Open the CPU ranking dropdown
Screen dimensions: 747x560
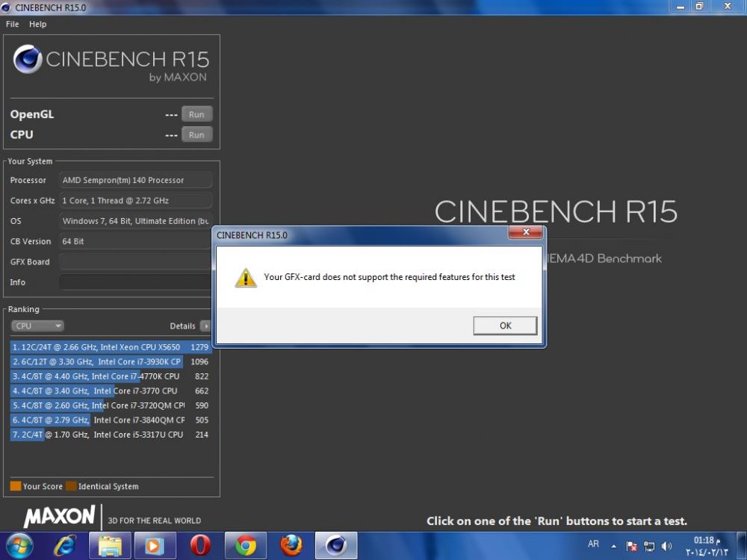pyautogui.click(x=37, y=326)
